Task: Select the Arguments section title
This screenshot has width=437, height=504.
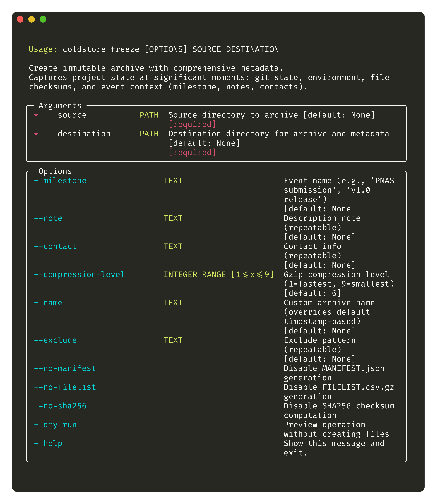Action: [60, 105]
